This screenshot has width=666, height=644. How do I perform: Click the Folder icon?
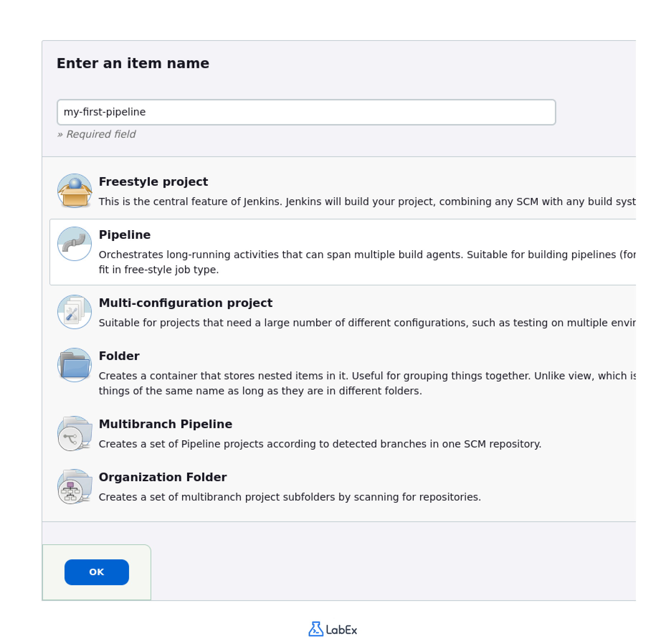(75, 365)
